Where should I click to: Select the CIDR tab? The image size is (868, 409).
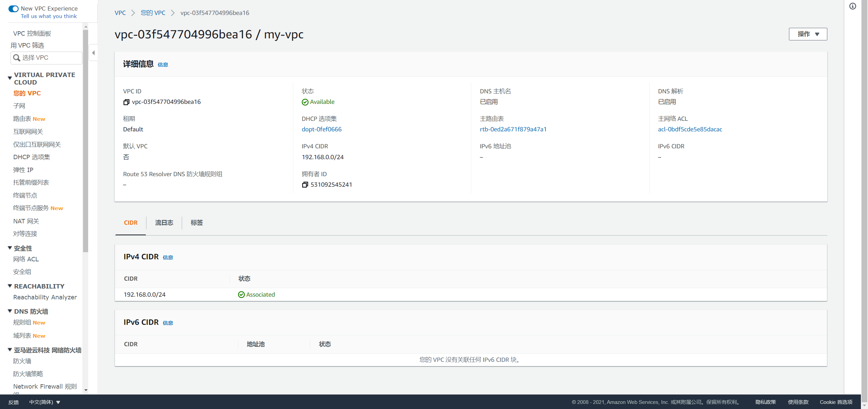(131, 223)
